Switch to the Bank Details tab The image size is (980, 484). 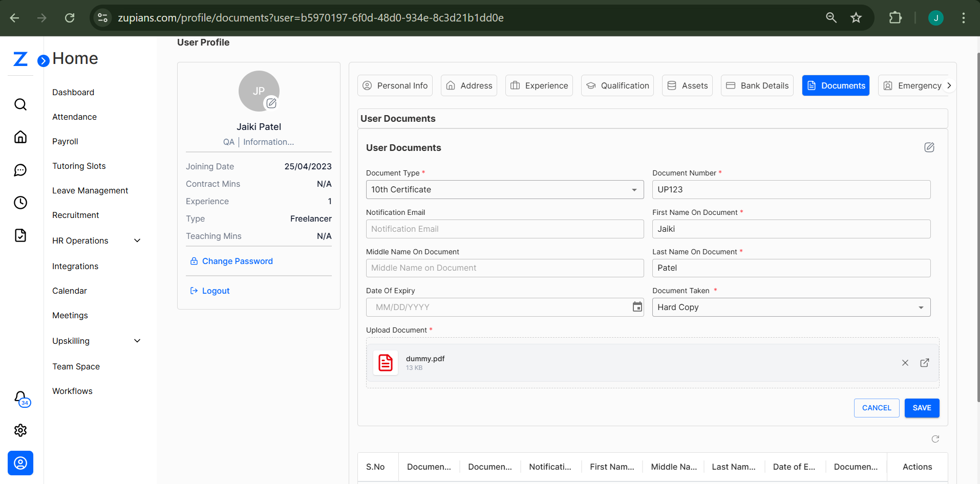point(757,85)
